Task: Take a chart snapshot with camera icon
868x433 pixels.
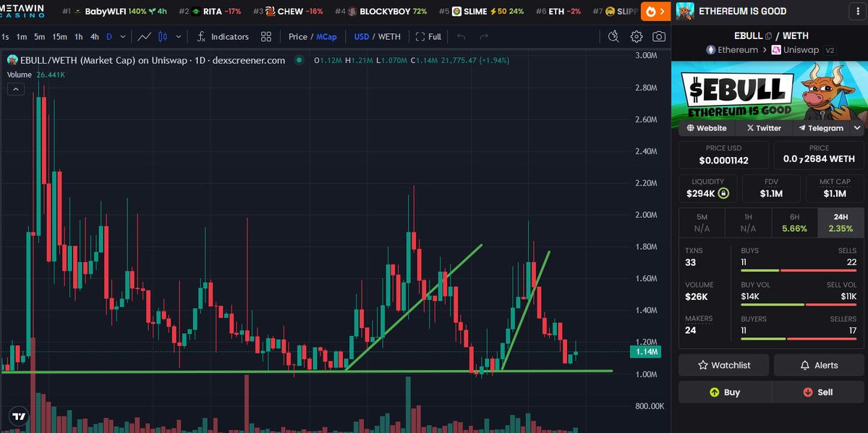Action: (659, 36)
